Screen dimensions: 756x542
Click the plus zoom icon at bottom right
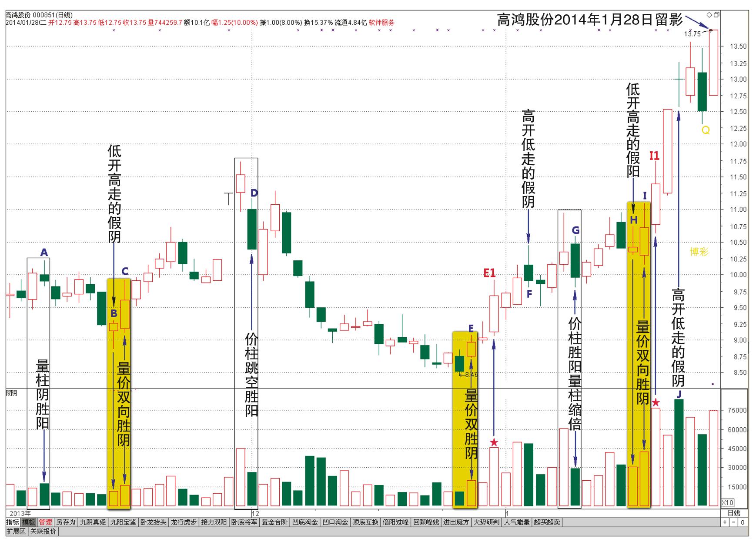pyautogui.click(x=725, y=522)
